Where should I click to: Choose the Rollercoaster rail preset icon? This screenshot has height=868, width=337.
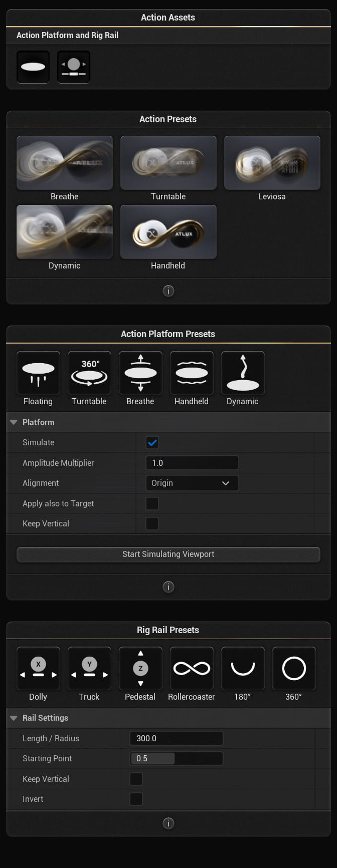[x=192, y=669]
